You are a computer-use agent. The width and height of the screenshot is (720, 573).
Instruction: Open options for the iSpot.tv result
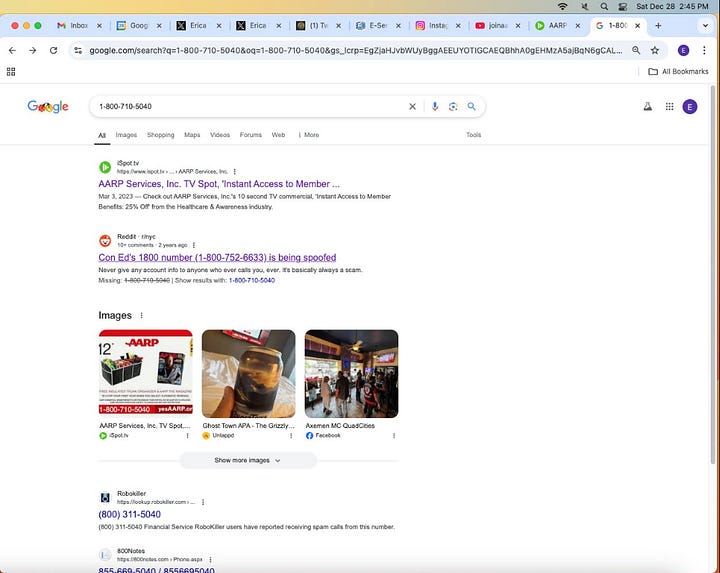[235, 172]
